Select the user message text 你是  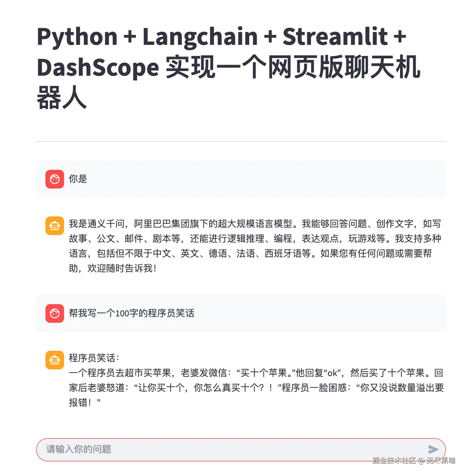[x=78, y=179]
